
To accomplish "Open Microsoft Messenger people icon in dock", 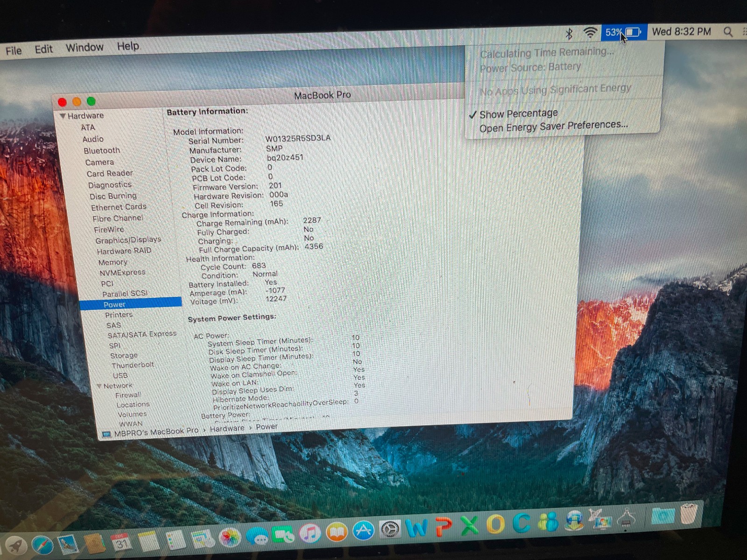I will pyautogui.click(x=548, y=521).
